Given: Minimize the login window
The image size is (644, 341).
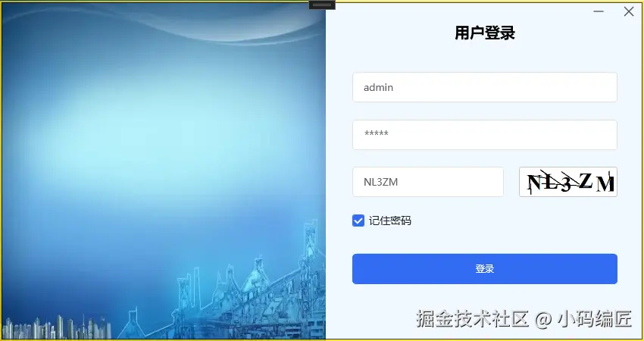Looking at the screenshot, I should point(599,11).
